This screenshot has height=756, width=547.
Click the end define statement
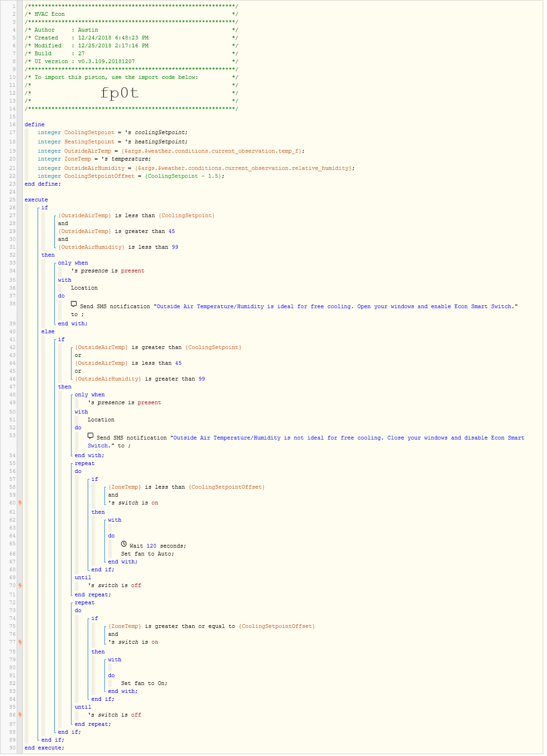coord(43,184)
